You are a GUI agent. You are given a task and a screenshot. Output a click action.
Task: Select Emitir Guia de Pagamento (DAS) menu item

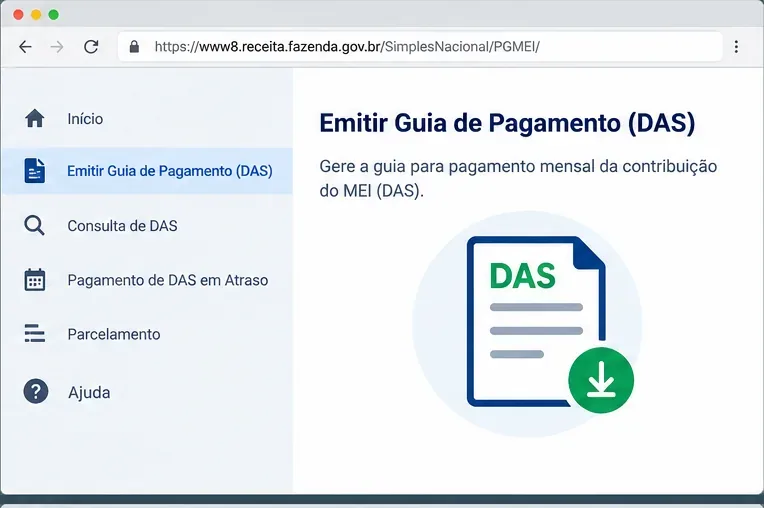[147, 171]
